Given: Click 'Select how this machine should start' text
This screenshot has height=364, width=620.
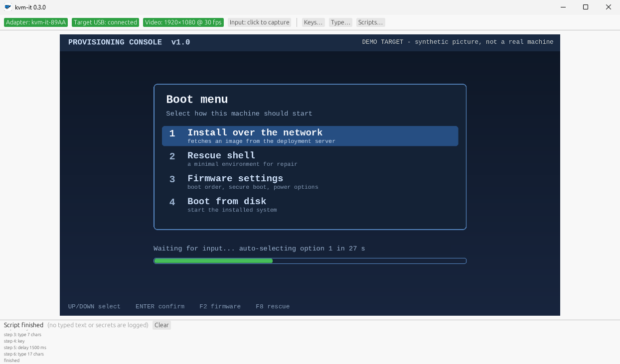Looking at the screenshot, I should [x=239, y=114].
